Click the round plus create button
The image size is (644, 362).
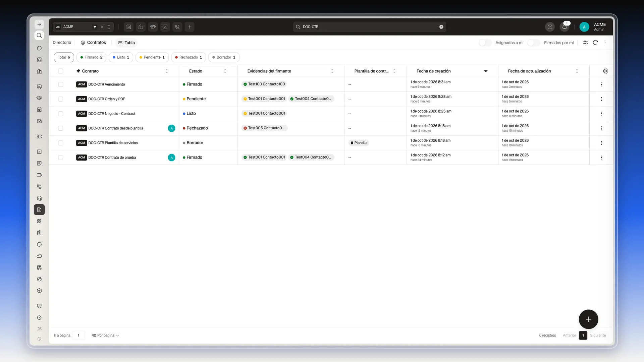[x=588, y=319]
